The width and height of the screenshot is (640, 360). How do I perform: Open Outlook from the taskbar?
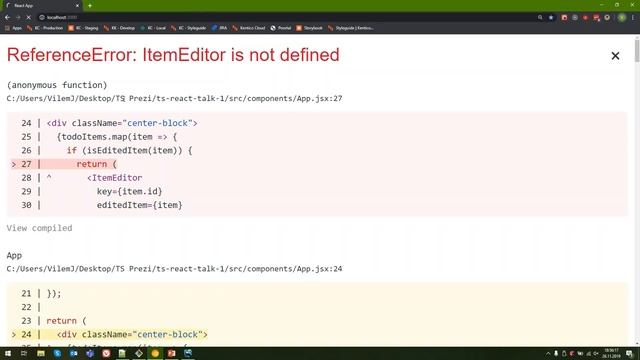click(x=73, y=353)
